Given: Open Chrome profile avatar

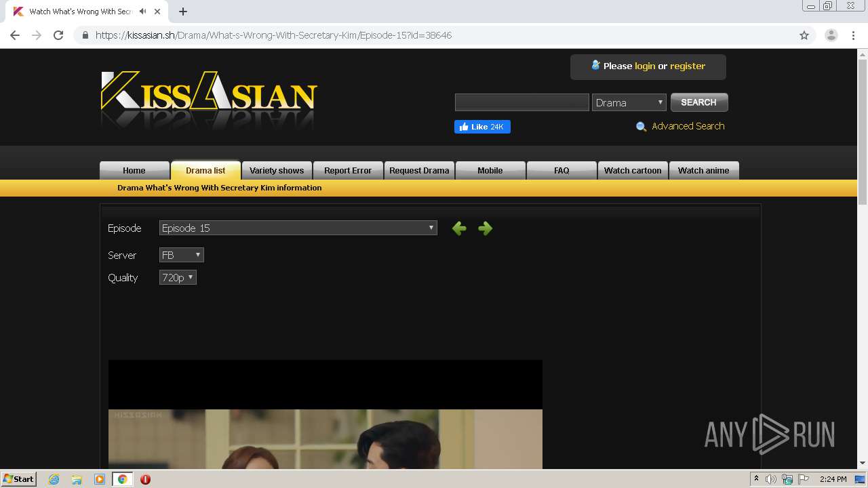Looking at the screenshot, I should pos(831,35).
